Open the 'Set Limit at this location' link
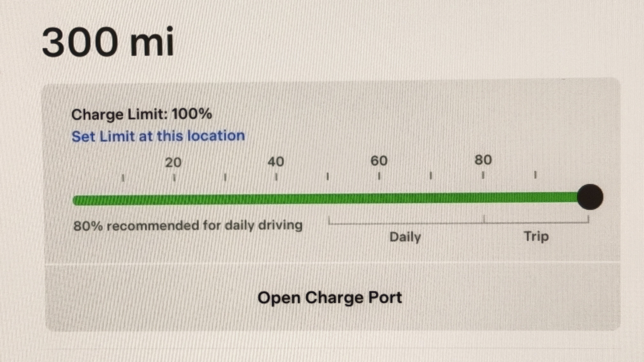 pyautogui.click(x=158, y=136)
